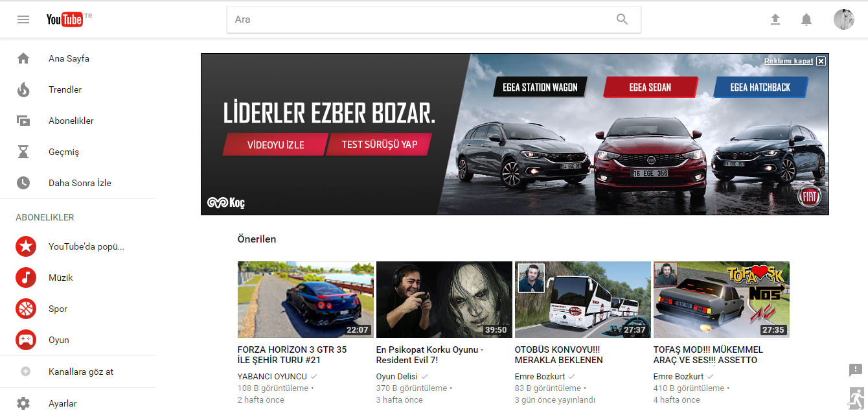Click the Koç logo in the ad
868x415 pixels.
226,203
